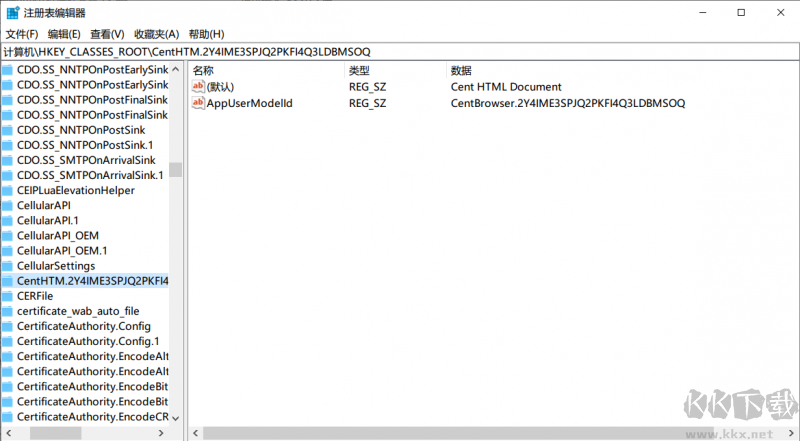Open the 编辑(E) menu
The image size is (800, 441).
pyautogui.click(x=64, y=34)
